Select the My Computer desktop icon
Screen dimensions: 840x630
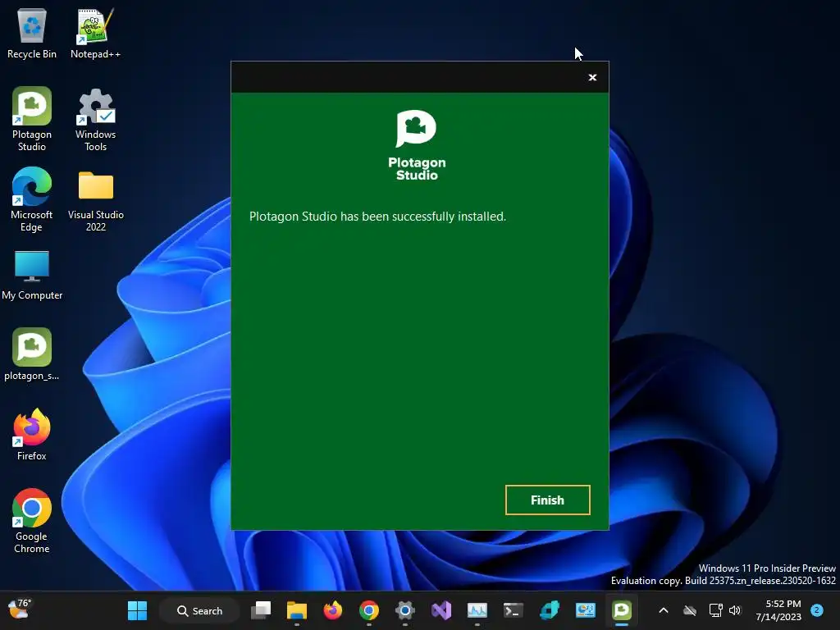pyautogui.click(x=32, y=275)
